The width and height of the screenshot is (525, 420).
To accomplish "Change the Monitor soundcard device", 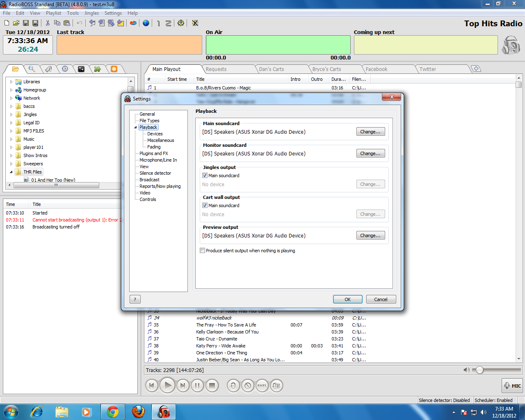I will click(x=370, y=153).
